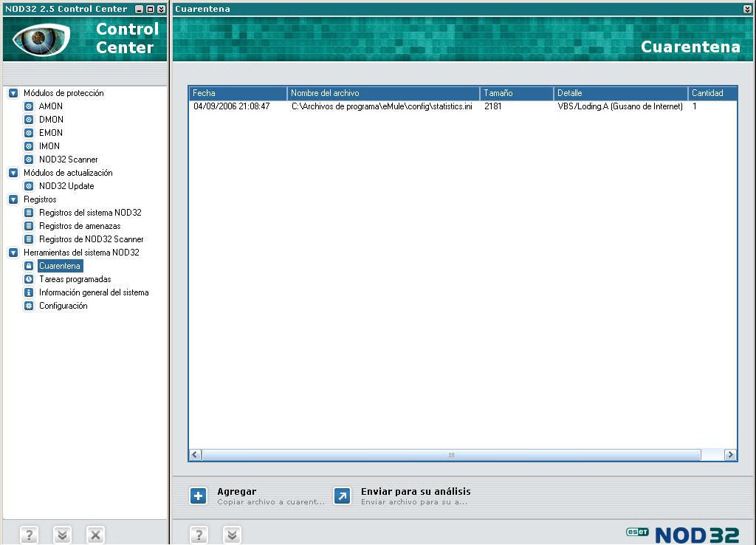Click VBS/Loding.A detail cell
Screen dimensions: 756x545
pyautogui.click(x=620, y=106)
